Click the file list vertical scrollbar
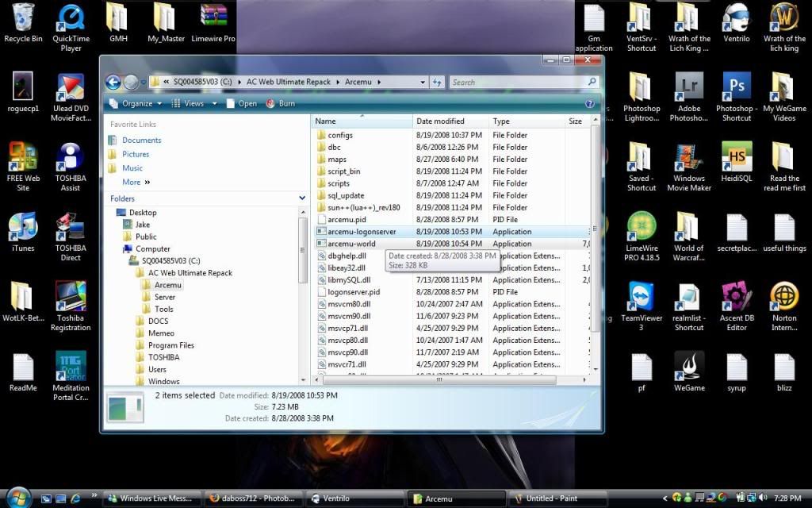The image size is (812, 508). [595, 228]
